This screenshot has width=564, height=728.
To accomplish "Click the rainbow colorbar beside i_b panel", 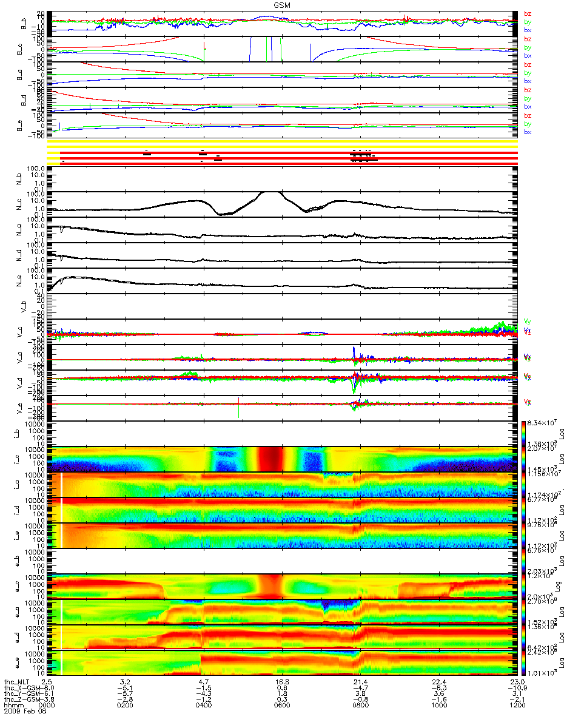I will [525, 434].
